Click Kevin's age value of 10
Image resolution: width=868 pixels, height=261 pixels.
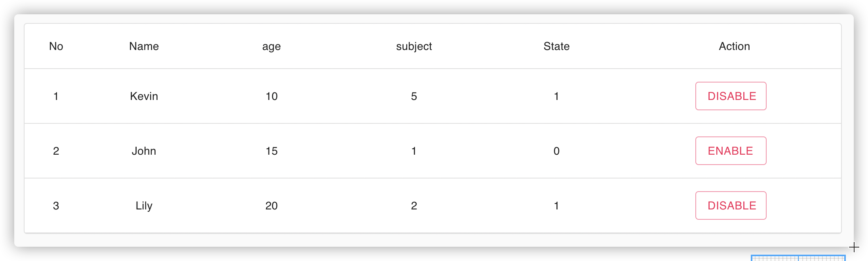pos(271,96)
